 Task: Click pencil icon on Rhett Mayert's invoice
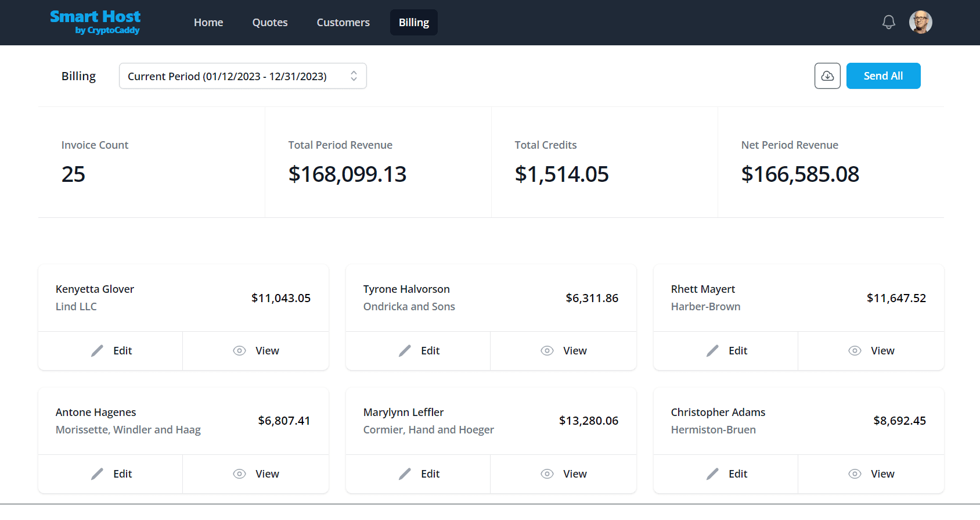[712, 351]
